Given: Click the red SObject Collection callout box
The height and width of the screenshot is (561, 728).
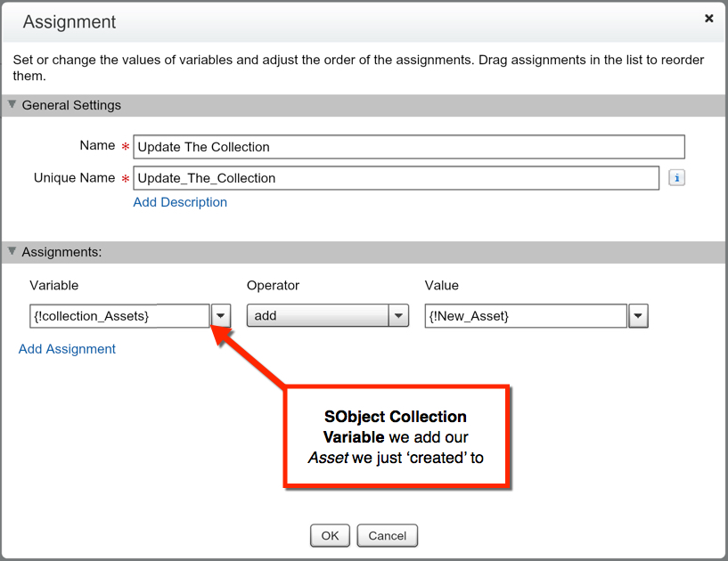Looking at the screenshot, I should click(x=396, y=436).
